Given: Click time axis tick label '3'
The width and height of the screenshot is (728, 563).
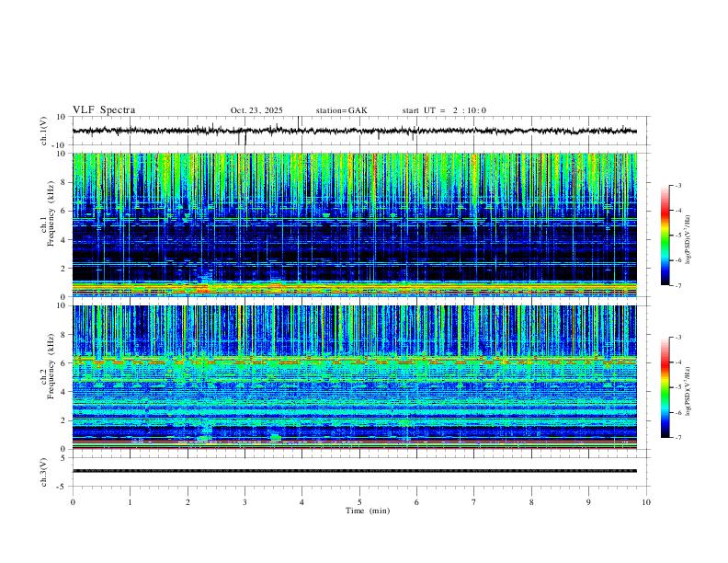Looking at the screenshot, I should pos(245,502).
